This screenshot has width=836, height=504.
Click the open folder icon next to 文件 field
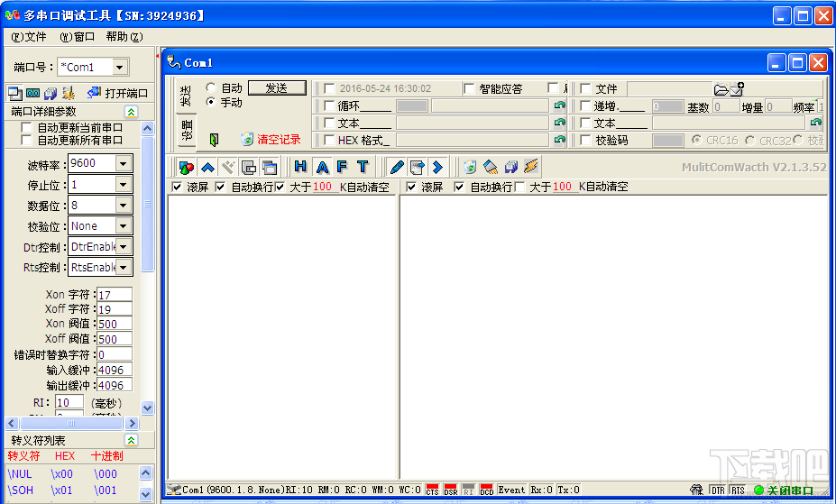pos(721,89)
